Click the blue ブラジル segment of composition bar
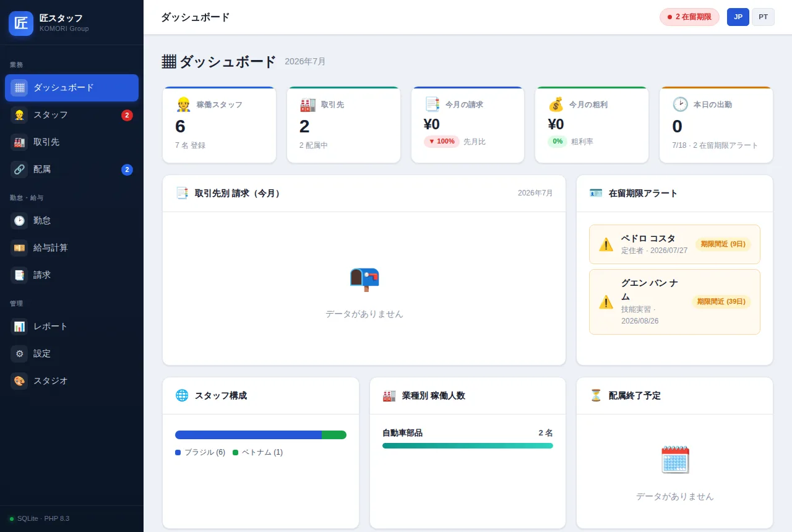Viewport: 792px width, 532px height. [248, 435]
